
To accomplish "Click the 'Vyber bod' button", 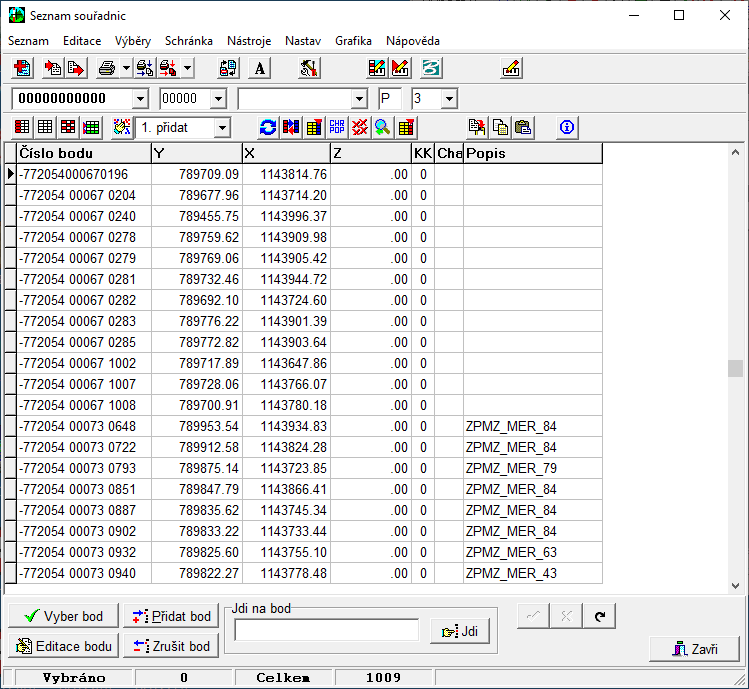I will 64,616.
